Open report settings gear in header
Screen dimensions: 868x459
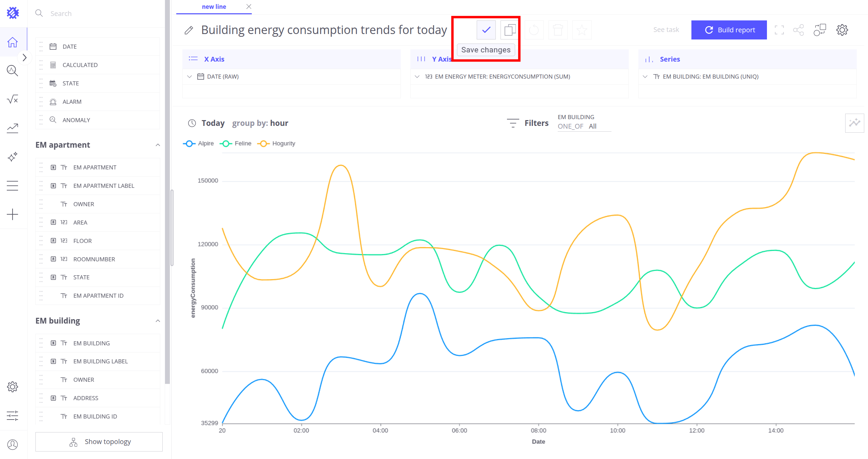[x=842, y=30]
